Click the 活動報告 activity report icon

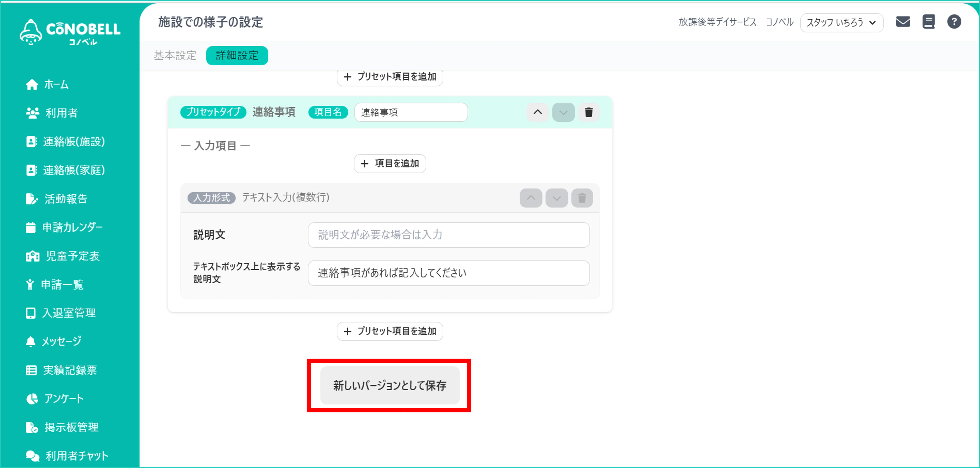pos(32,199)
